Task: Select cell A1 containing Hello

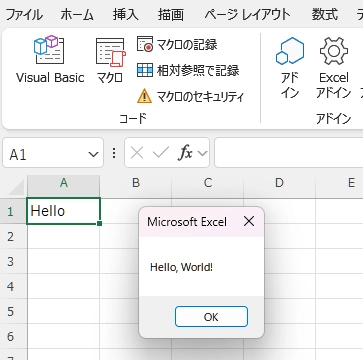Action: coord(63,211)
